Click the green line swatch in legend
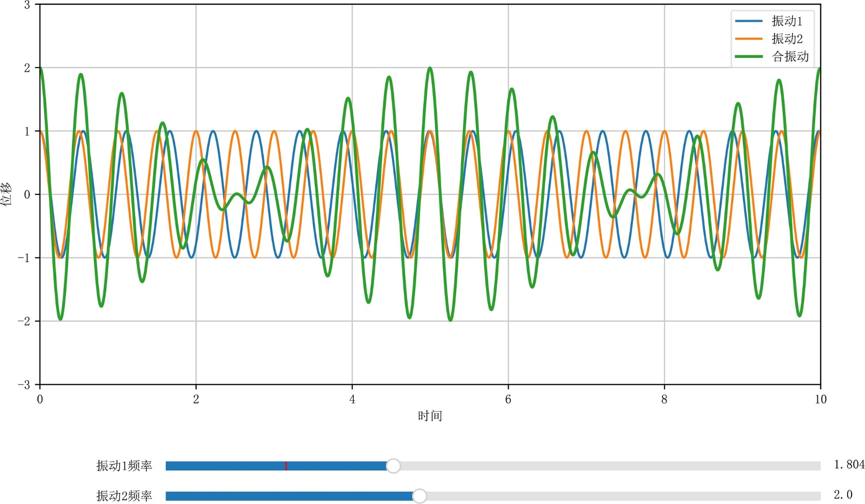The image size is (865, 504). point(749,56)
